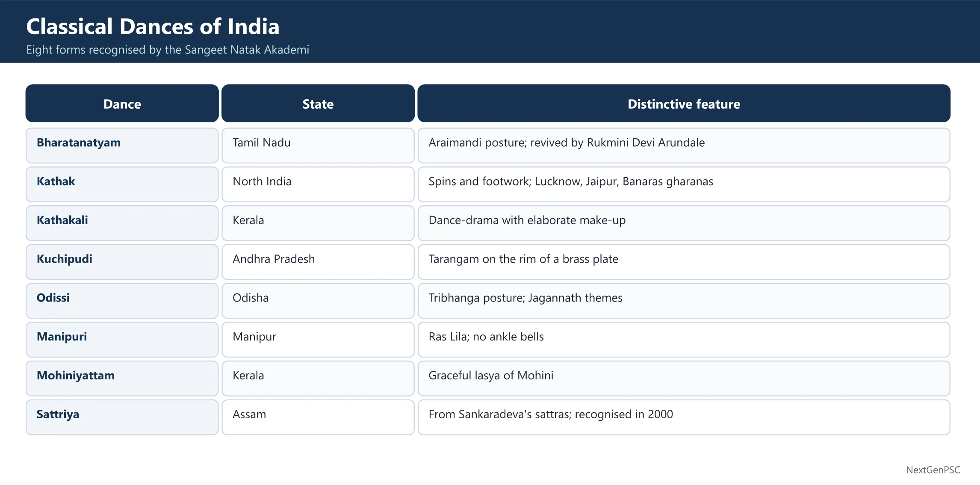This screenshot has height=485, width=980.
Task: Select the Tarangam on brass plate cell
Action: (684, 262)
